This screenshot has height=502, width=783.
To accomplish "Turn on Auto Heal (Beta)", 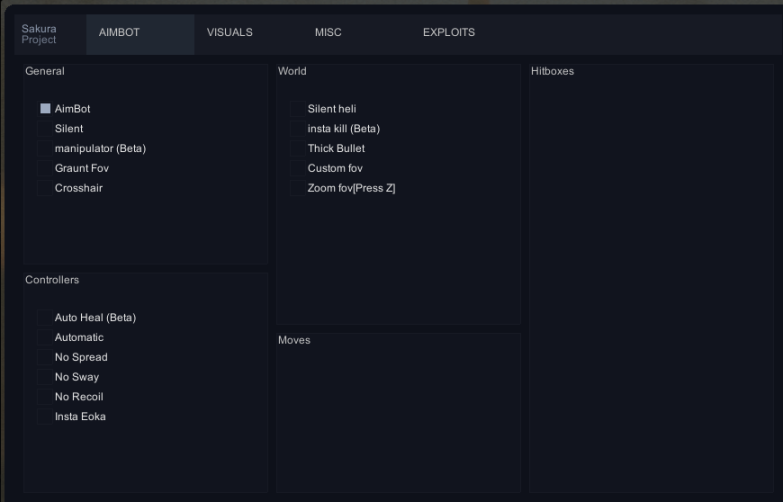I will click(45, 318).
